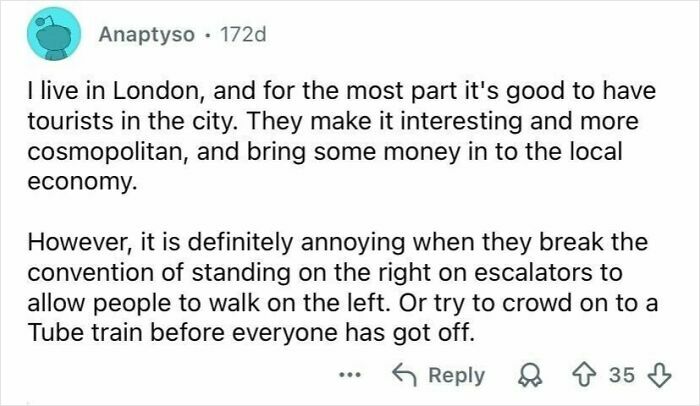This screenshot has height=406, width=700.
Task: Click the vote count showing 35
Action: 622,375
